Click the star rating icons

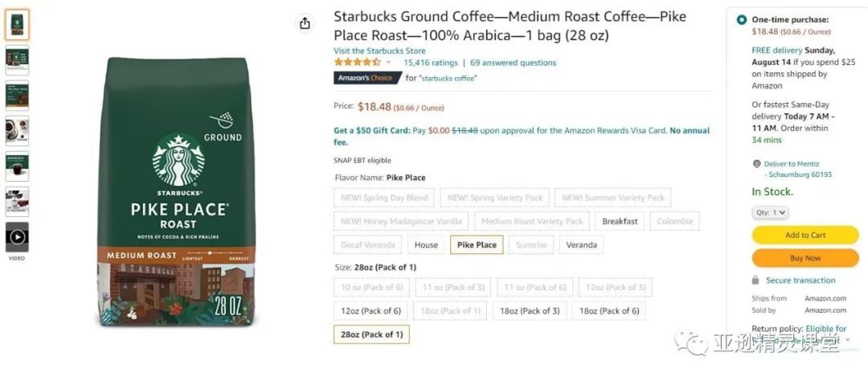(x=357, y=63)
